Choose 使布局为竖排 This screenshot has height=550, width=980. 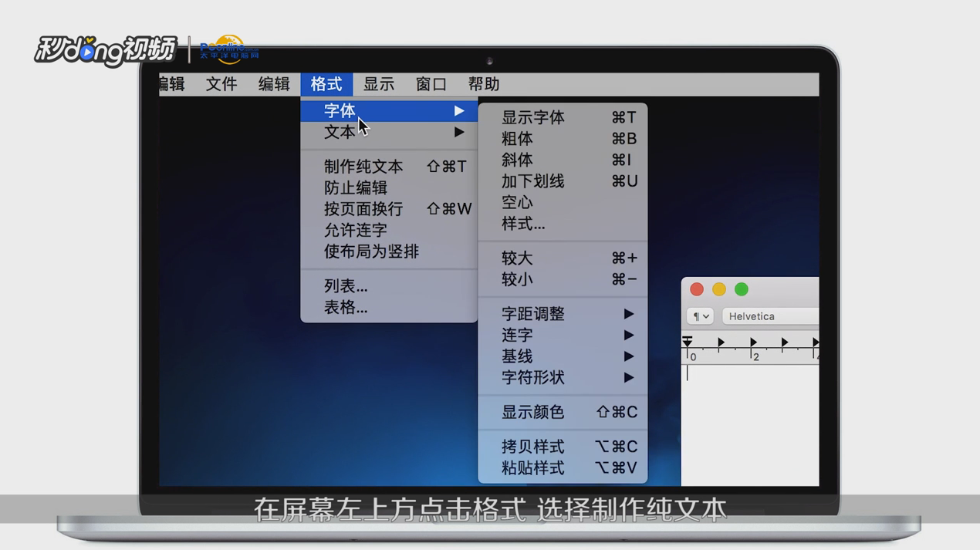pyautogui.click(x=389, y=251)
